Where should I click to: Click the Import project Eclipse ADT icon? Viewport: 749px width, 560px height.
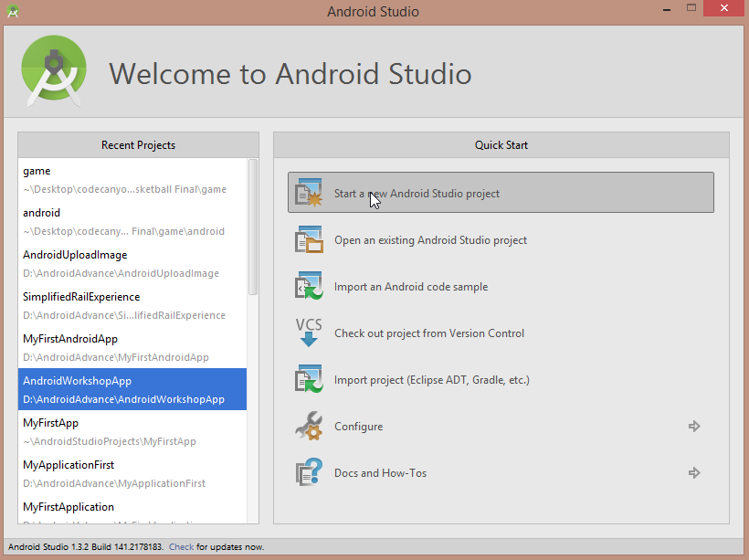(x=309, y=379)
